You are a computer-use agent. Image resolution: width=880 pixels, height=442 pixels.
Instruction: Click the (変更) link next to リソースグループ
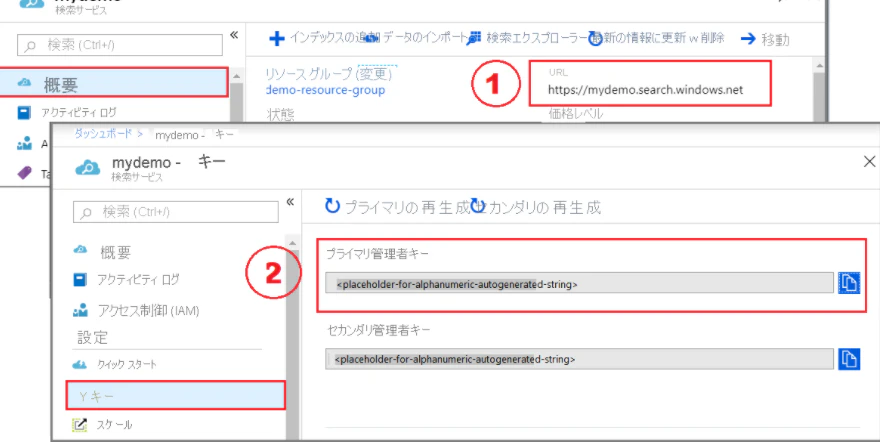pyautogui.click(x=375, y=73)
